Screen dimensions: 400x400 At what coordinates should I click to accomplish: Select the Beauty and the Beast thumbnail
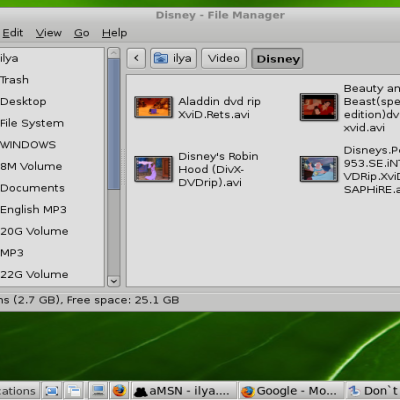pos(319,107)
